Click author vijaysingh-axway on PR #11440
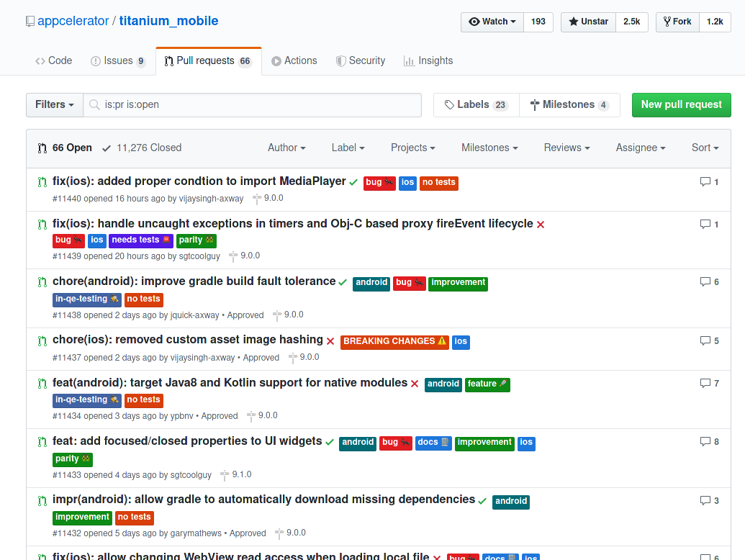Screen dimensions: 745x560 211,199
